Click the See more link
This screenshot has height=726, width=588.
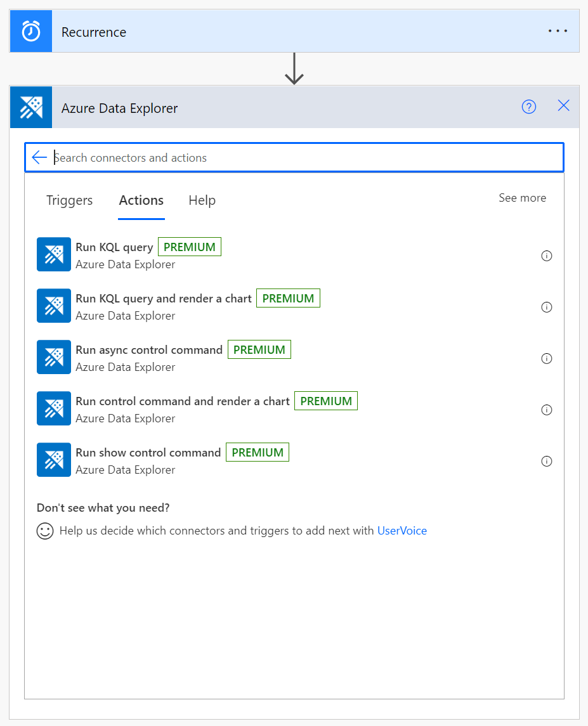point(522,198)
